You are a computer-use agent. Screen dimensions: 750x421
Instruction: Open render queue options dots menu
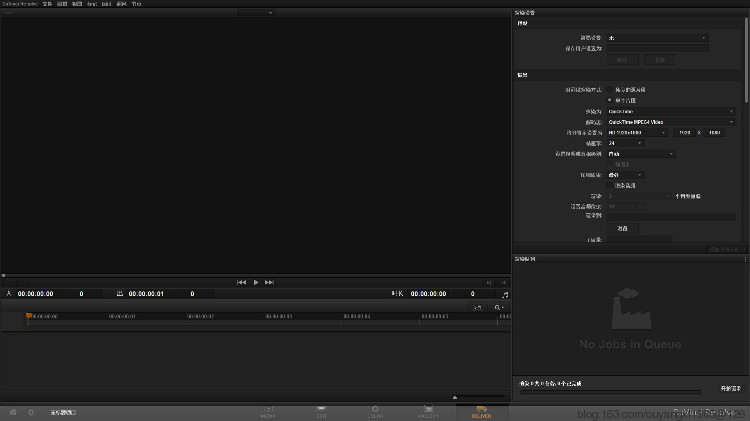tap(745, 259)
